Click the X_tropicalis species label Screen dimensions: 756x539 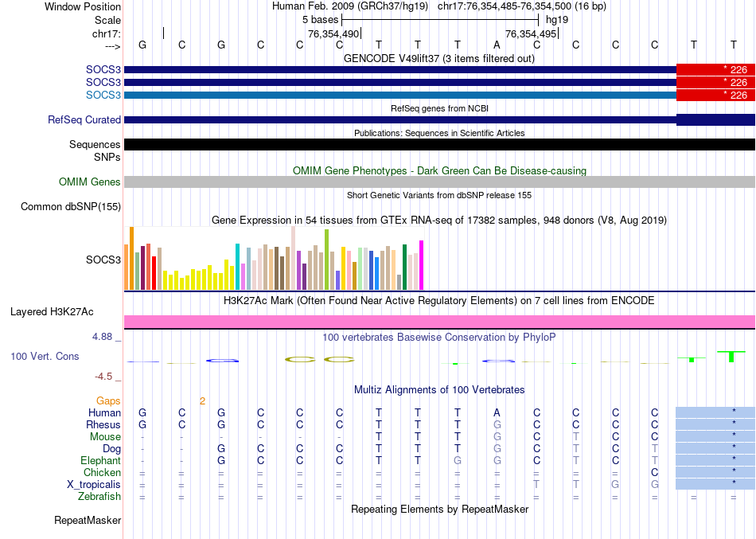pyautogui.click(x=94, y=485)
